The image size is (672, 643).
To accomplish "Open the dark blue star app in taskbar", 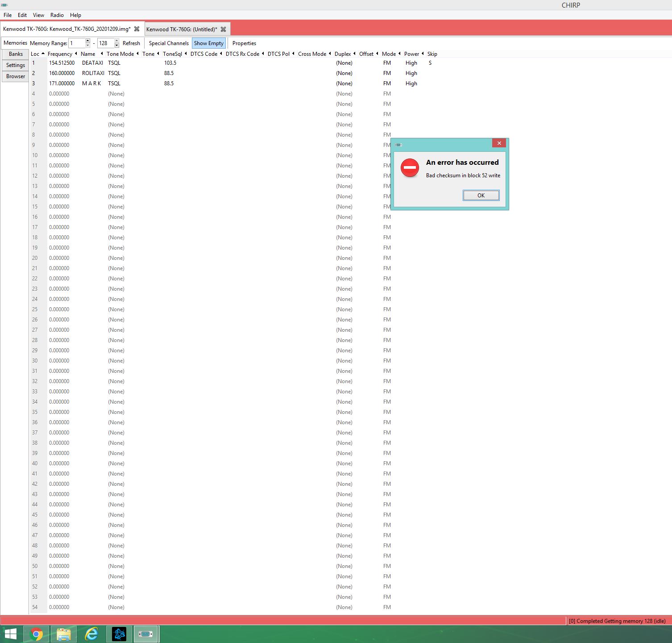I will (119, 634).
